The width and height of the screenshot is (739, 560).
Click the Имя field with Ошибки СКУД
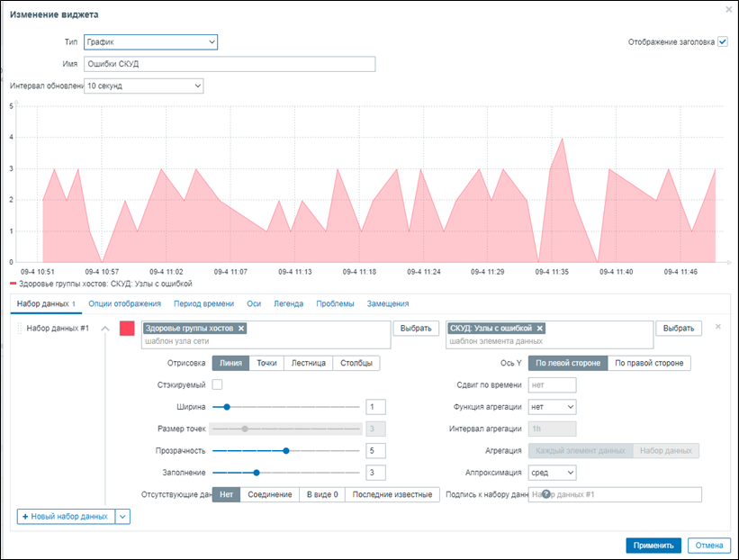tap(229, 64)
